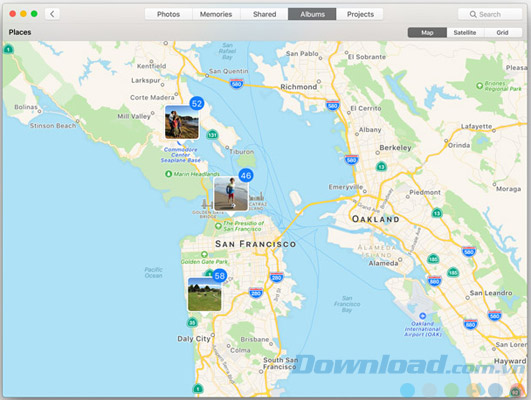Click the Briones Regional Park marker
The height and width of the screenshot is (400, 531).
tap(480, 85)
